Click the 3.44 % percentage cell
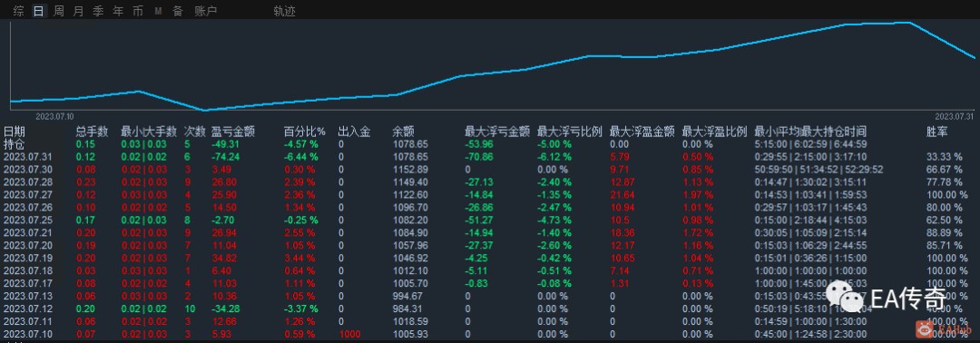This screenshot has height=343, width=980. pyautogui.click(x=300, y=258)
